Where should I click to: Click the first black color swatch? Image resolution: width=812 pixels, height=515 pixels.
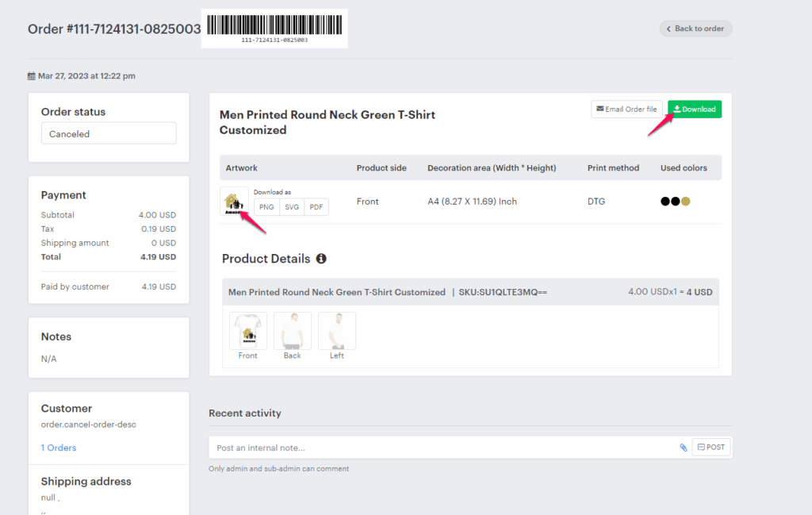pos(665,202)
